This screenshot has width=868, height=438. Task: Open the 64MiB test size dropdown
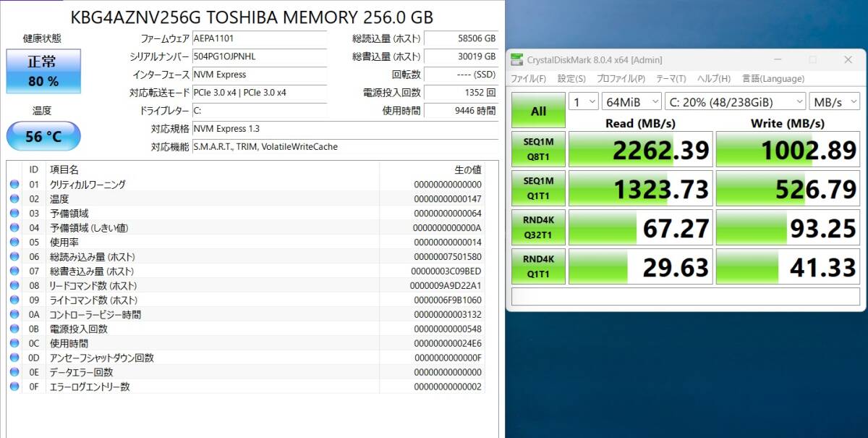coord(631,102)
